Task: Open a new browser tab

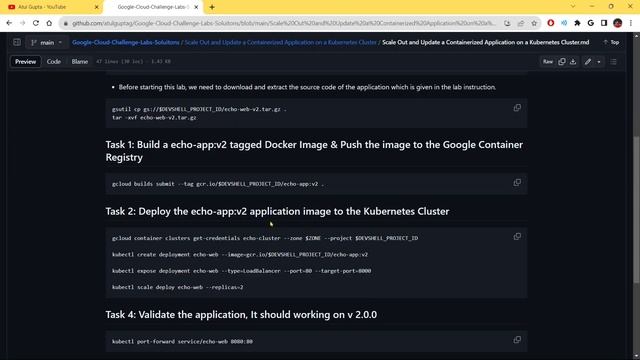Action: [212, 7]
